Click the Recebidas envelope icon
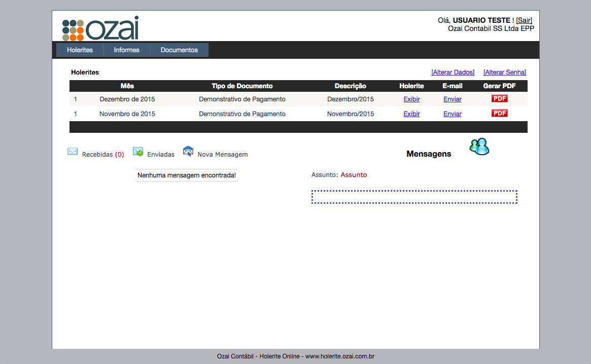Image resolution: width=591 pixels, height=364 pixels. tap(73, 152)
